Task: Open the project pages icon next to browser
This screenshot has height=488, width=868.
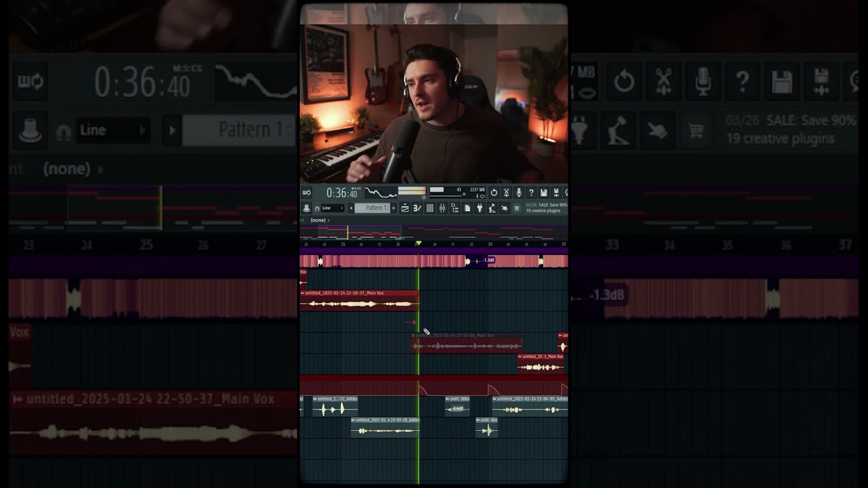Action: 467,208
